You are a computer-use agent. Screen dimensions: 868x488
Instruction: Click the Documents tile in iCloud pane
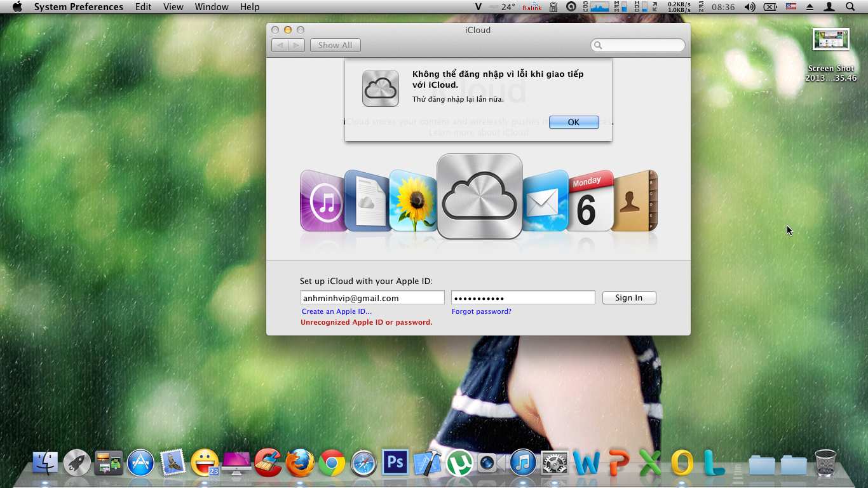(367, 201)
